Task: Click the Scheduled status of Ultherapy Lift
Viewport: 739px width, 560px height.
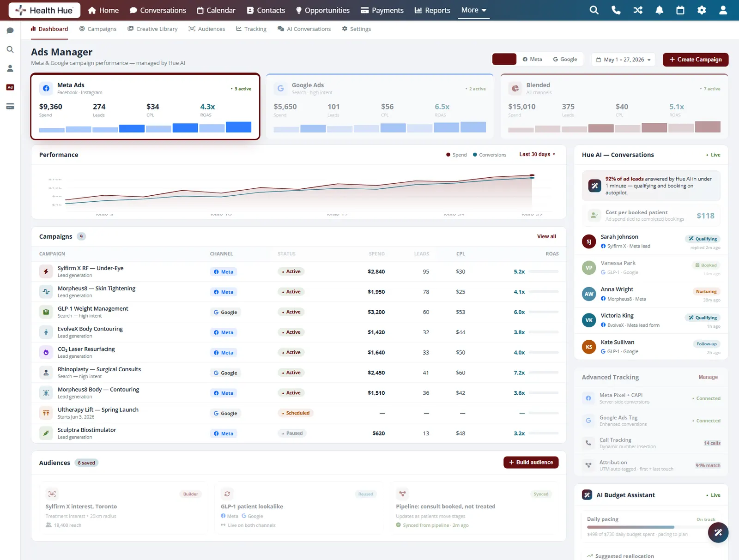Action: coord(296,413)
